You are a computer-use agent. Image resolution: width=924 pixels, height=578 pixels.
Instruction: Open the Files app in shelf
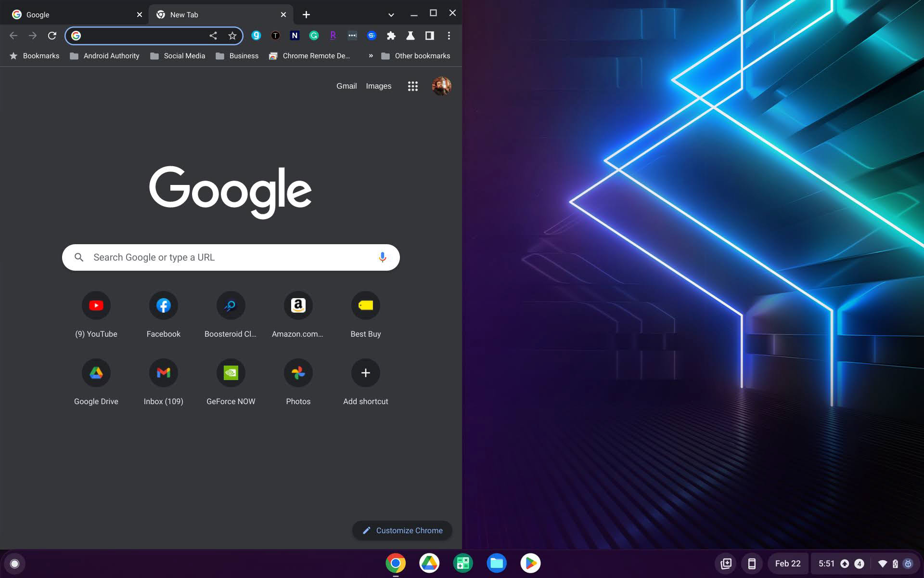coord(496,563)
